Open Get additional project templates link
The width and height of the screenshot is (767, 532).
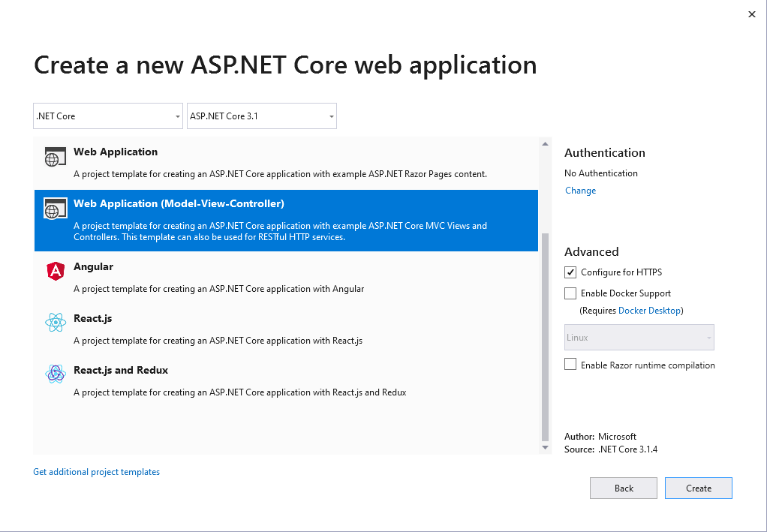pos(96,471)
